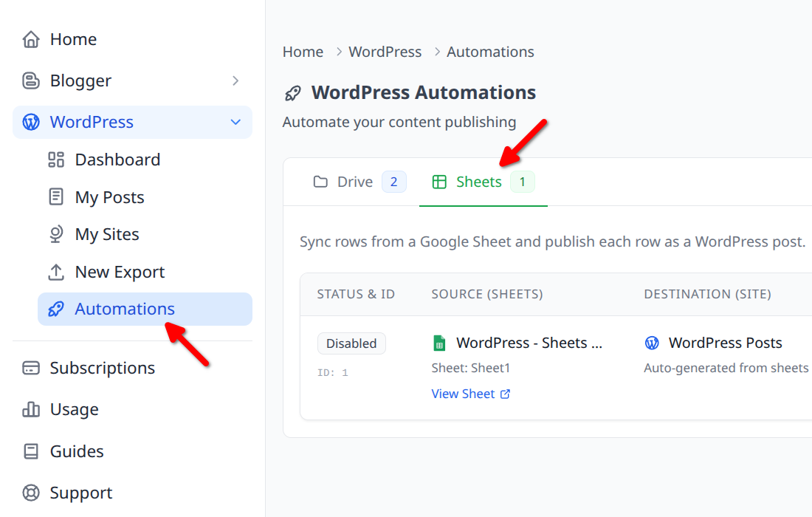Click WordPress in the breadcrumb trail

385,51
